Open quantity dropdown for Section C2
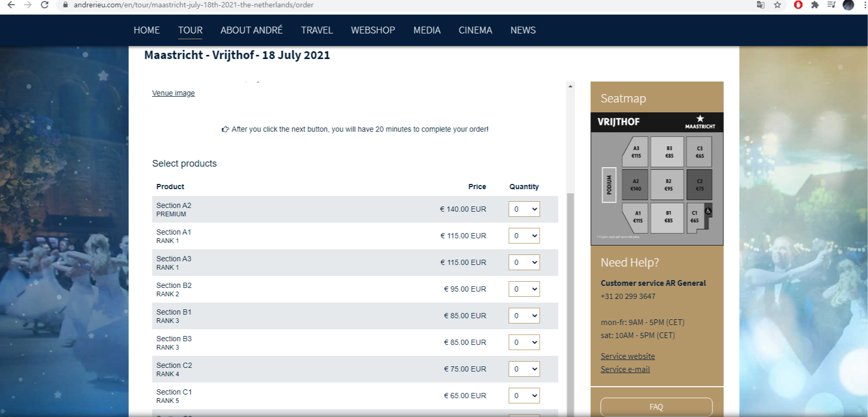This screenshot has height=417, width=868. point(524,369)
